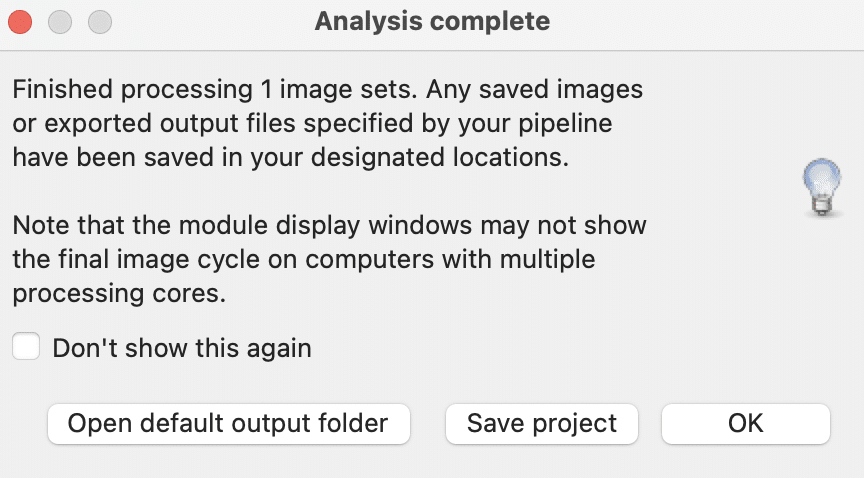Viewport: 864px width, 478px height.
Task: Click the "processing cores." text
Action: coord(119,294)
